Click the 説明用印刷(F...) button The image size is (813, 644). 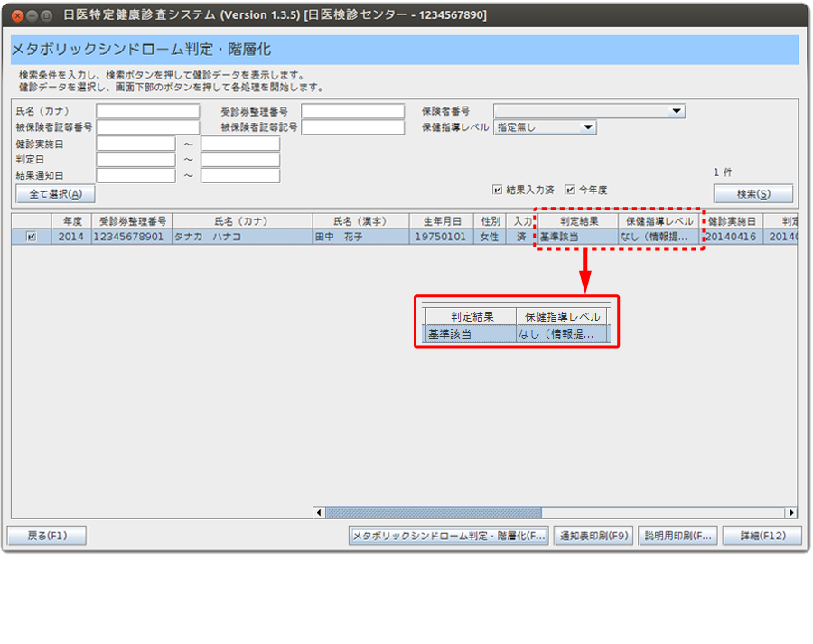(678, 536)
